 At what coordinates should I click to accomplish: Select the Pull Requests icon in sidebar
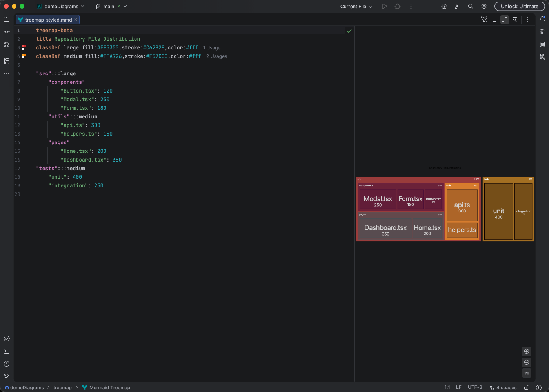pos(6,45)
